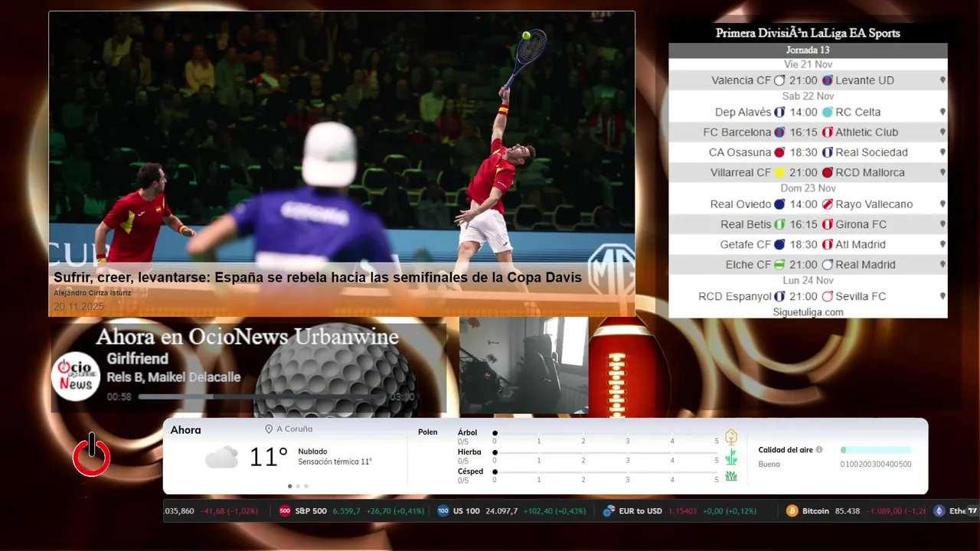The width and height of the screenshot is (980, 551).
Task: Click the S&P 500 value 6.559,7
Action: [346, 511]
